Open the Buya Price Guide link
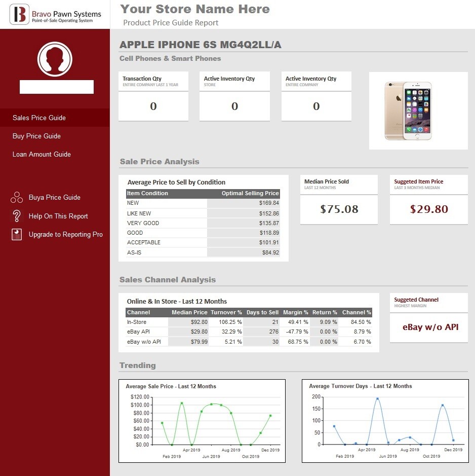The height and width of the screenshot is (476, 475). [55, 197]
